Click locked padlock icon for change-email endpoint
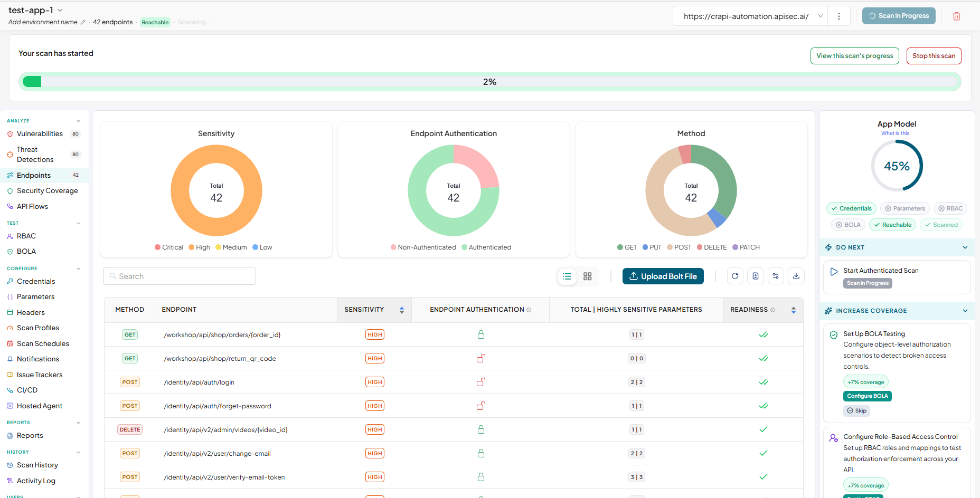 [x=481, y=453]
